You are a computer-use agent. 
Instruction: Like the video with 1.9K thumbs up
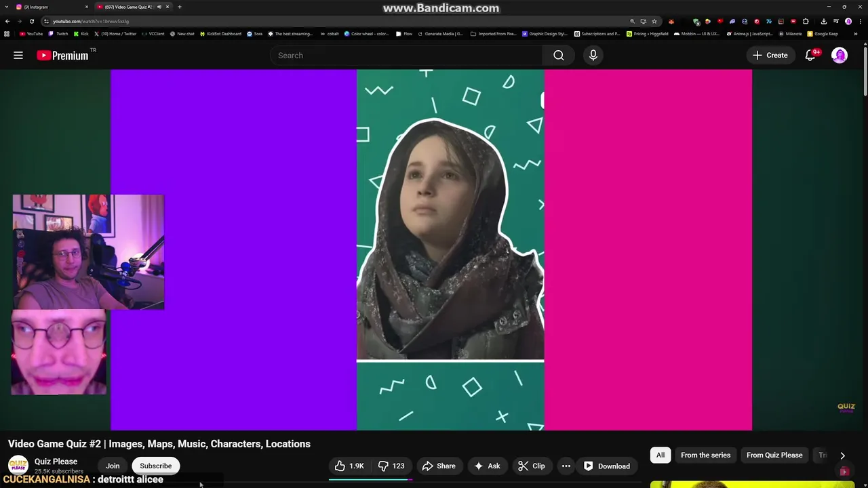pyautogui.click(x=349, y=466)
